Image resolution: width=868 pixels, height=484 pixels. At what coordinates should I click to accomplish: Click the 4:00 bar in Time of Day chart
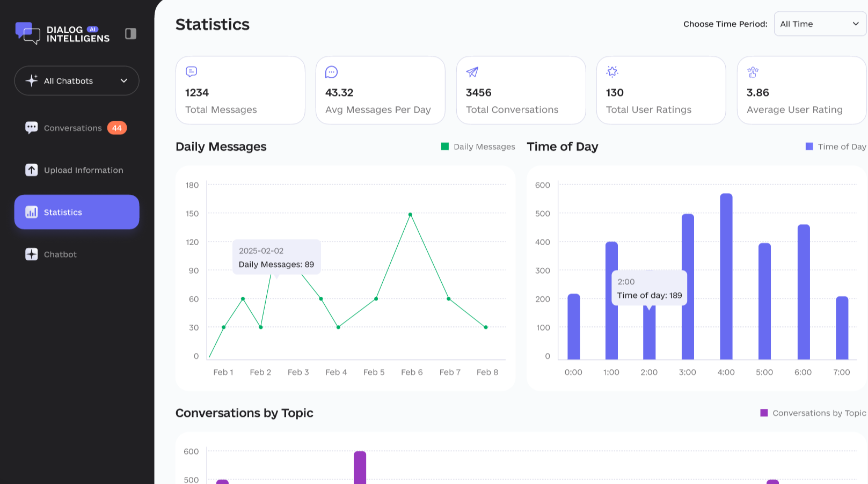(726, 276)
